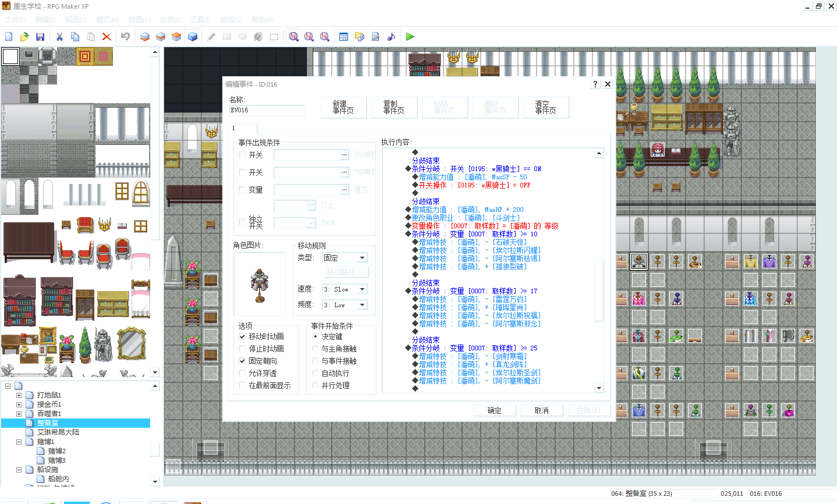This screenshot has width=838, height=504.
Task: Click 复制事件页 button
Action: coord(394,107)
